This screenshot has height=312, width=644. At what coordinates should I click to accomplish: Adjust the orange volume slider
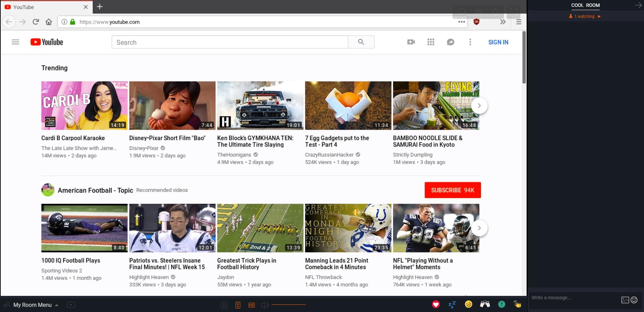[x=288, y=305]
